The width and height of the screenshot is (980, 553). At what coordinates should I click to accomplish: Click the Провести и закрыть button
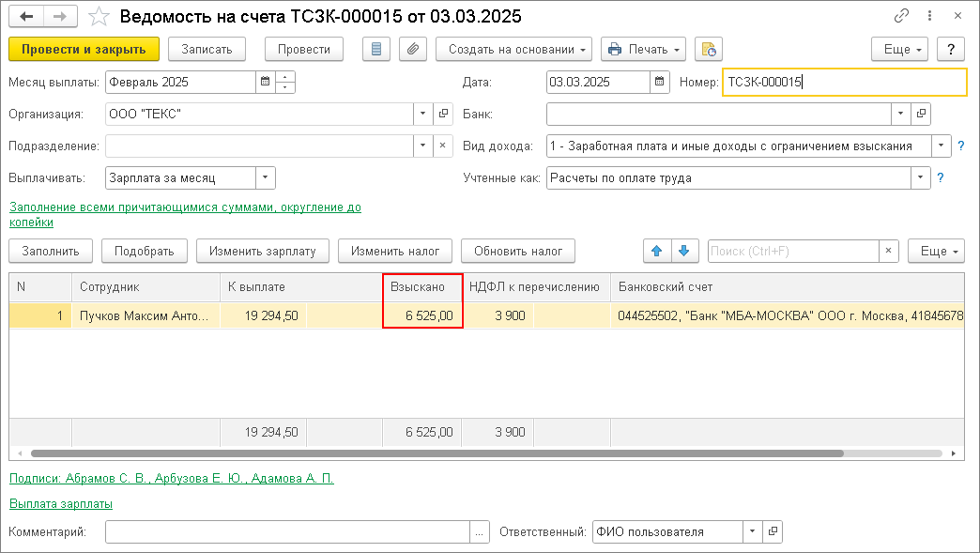click(84, 49)
